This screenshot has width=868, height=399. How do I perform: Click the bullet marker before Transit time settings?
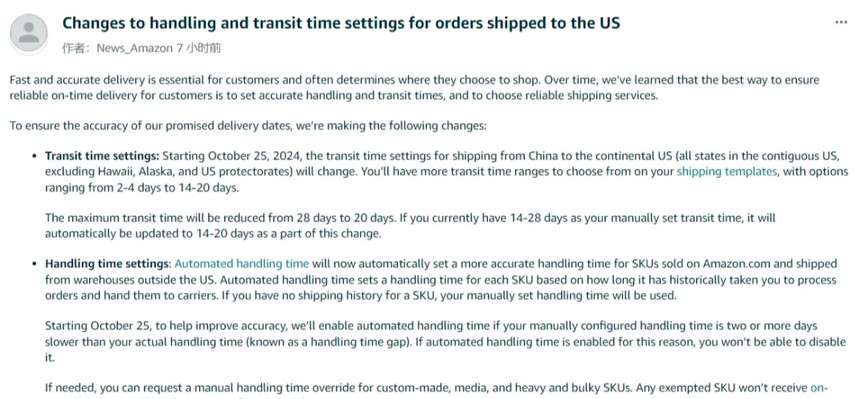[35, 156]
